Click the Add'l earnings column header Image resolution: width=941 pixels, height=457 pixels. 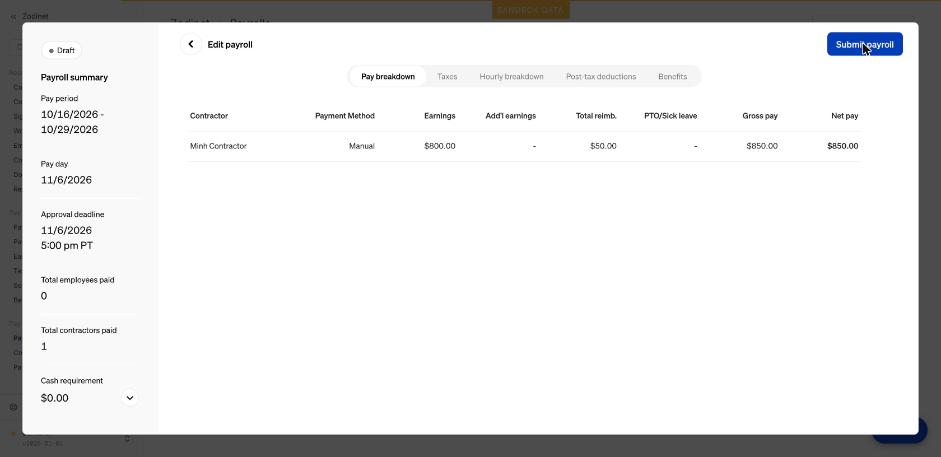[511, 116]
